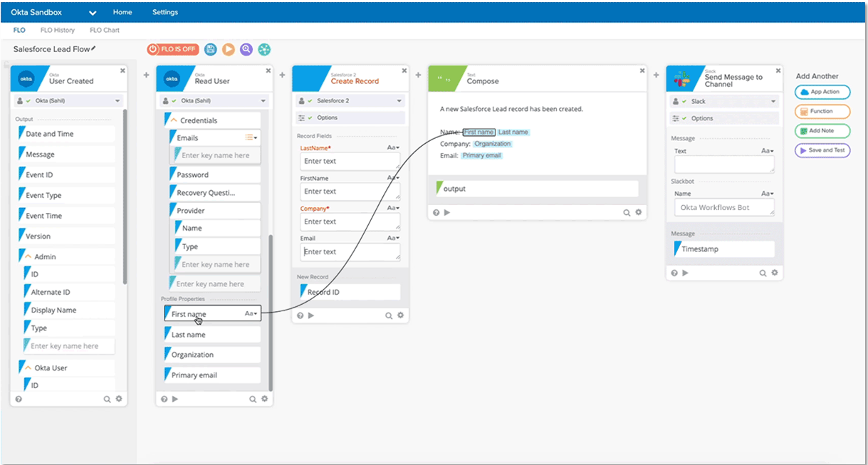The height and width of the screenshot is (465, 868).
Task: Run the flow with the orange play icon
Action: [x=228, y=49]
